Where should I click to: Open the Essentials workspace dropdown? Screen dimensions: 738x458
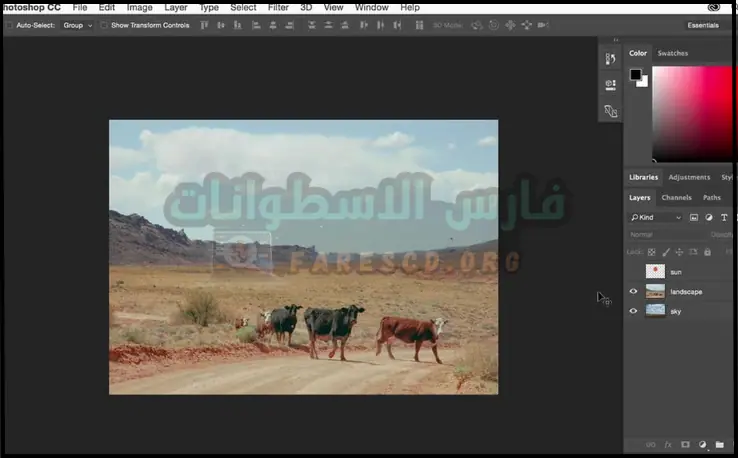click(702, 25)
